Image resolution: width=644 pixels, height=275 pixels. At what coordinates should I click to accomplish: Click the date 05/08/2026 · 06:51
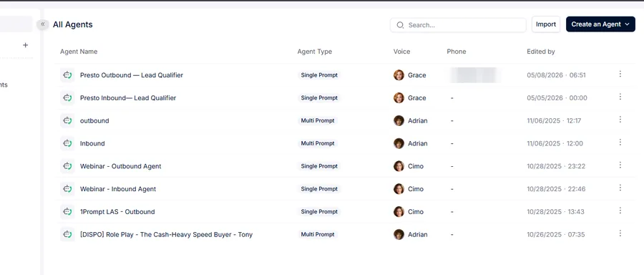[556, 75]
